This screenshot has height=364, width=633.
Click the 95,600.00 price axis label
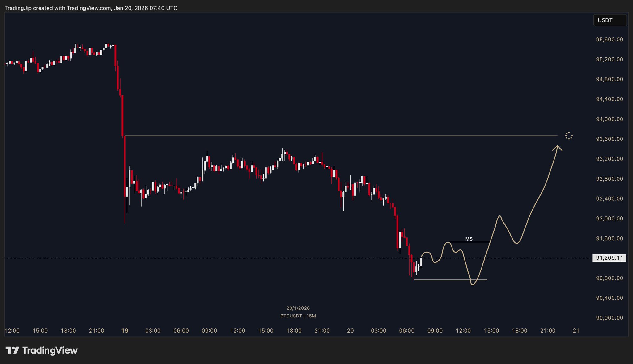[x=609, y=40]
